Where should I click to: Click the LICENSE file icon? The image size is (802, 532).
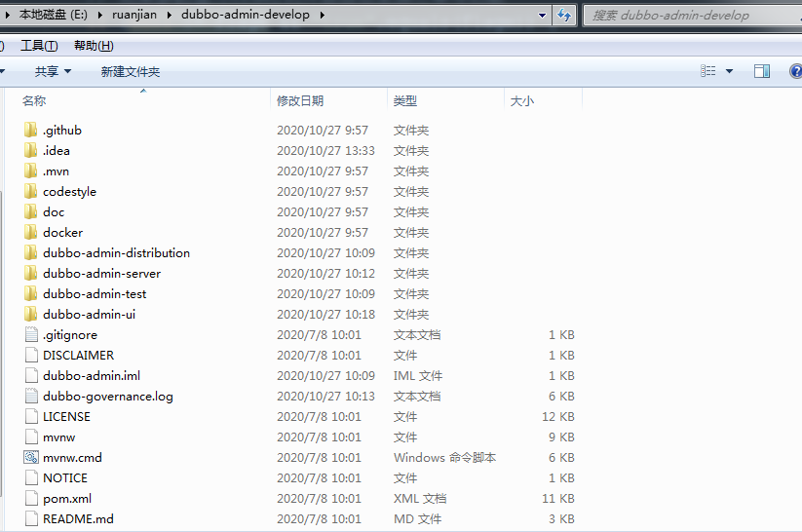pos(31,416)
